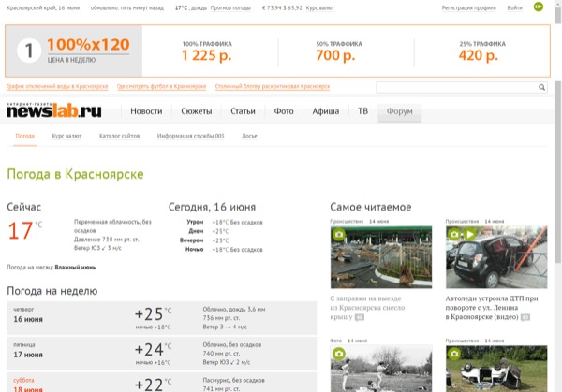Viewport: 562px width, 392px height.
Task: Select the Досье tab
Action: pos(249,136)
